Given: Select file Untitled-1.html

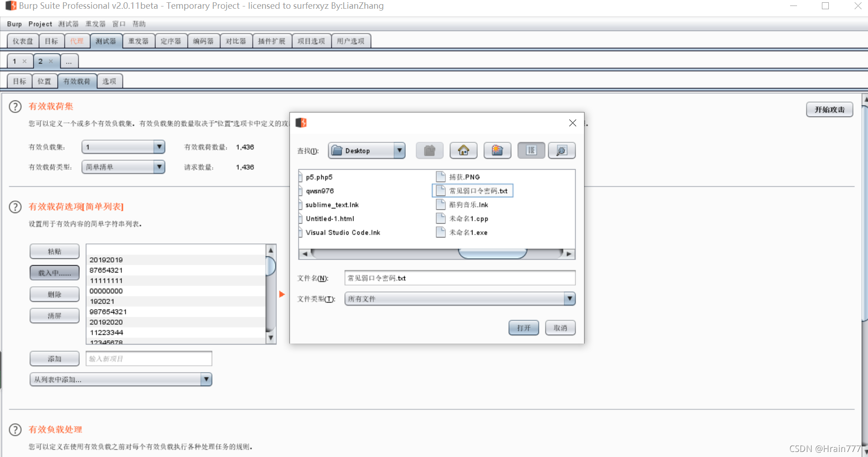Looking at the screenshot, I should (x=330, y=219).
